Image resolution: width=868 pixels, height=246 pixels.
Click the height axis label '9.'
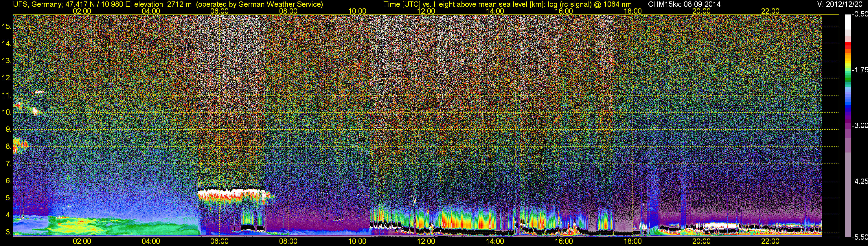coord(8,129)
